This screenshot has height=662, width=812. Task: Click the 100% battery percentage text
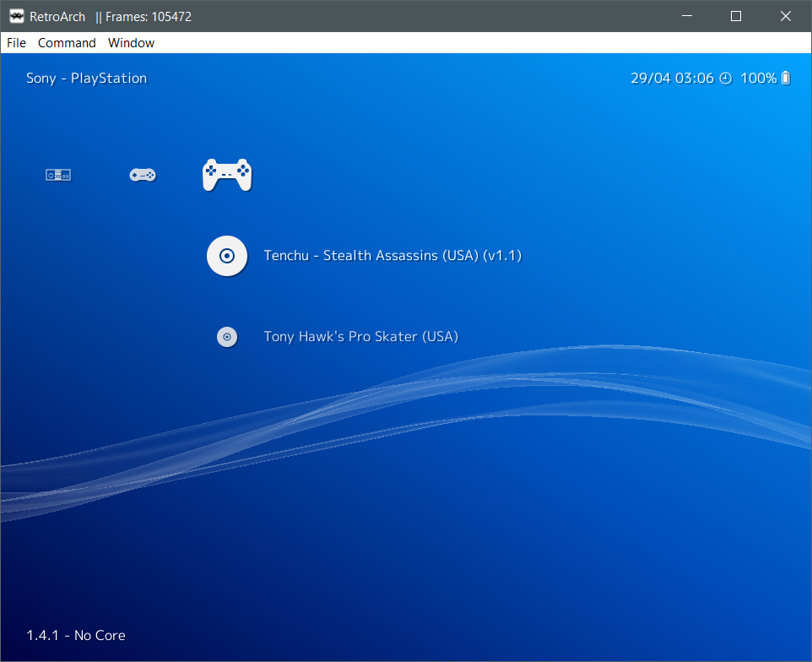[759, 79]
